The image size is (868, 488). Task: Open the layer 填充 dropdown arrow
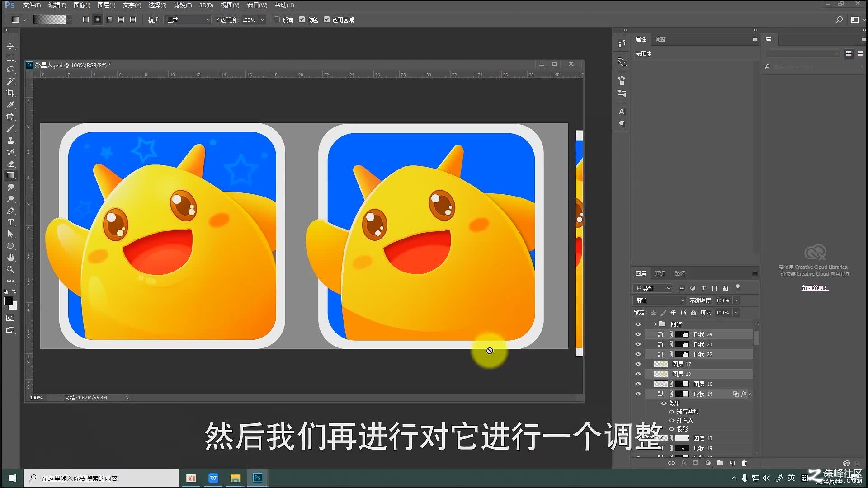[736, 313]
